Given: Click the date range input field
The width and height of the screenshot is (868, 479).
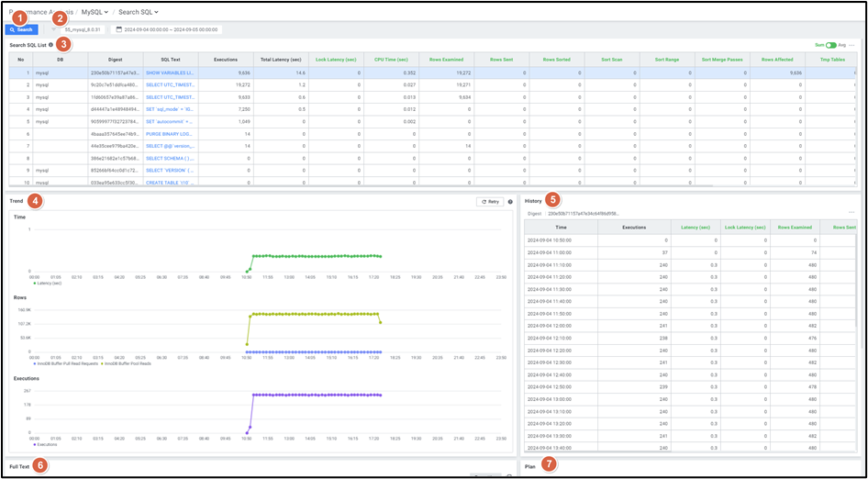Looking at the screenshot, I should (x=170, y=29).
